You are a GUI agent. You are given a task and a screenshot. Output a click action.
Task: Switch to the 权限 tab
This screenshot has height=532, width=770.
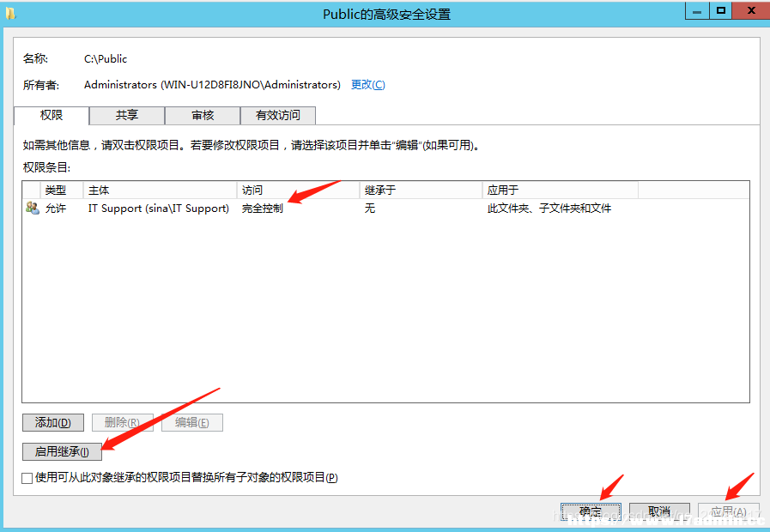(52, 115)
